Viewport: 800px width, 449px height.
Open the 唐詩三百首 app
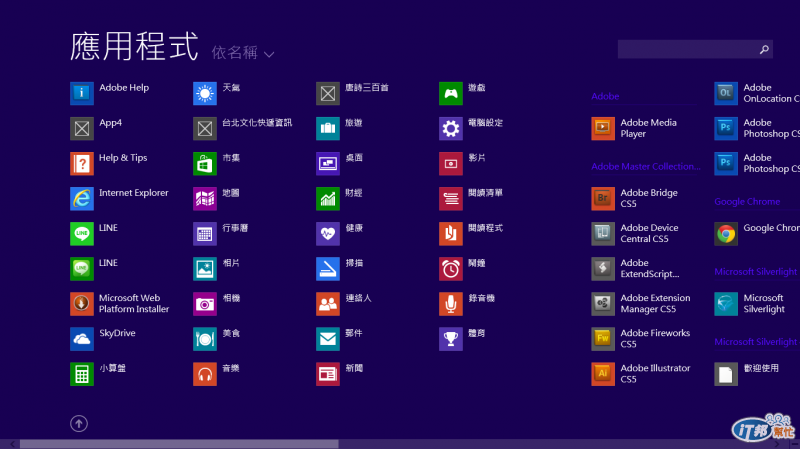coord(353,93)
